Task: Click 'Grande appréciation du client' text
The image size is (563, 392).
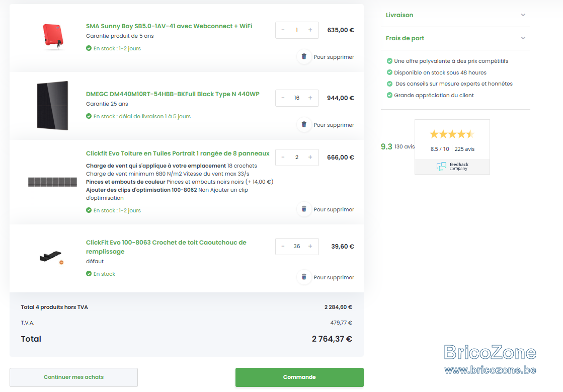Action: point(434,95)
